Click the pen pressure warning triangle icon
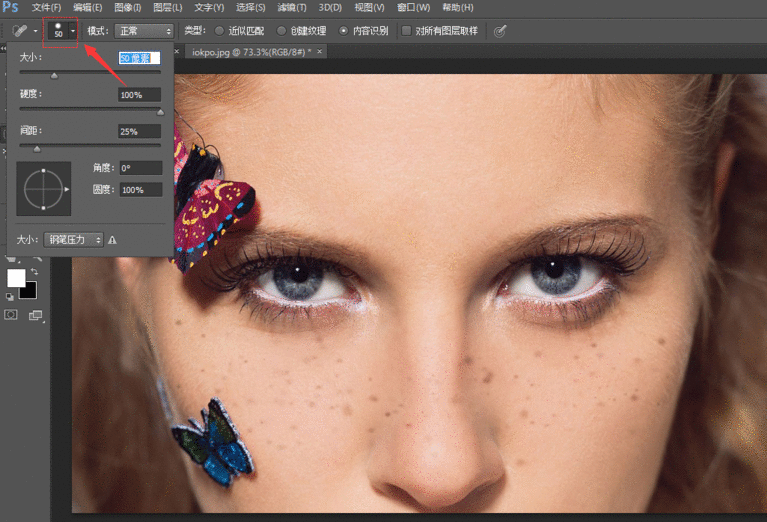This screenshot has height=522, width=767. coord(113,240)
